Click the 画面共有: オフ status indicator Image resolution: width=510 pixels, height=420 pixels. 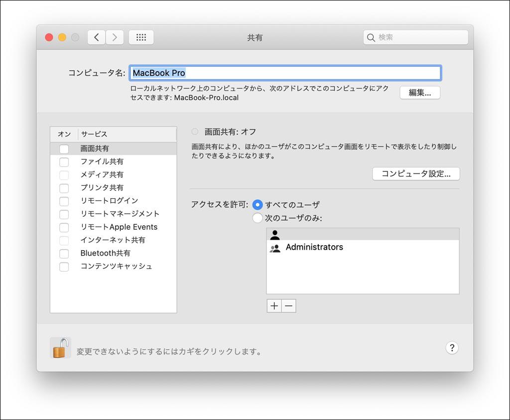pyautogui.click(x=195, y=132)
